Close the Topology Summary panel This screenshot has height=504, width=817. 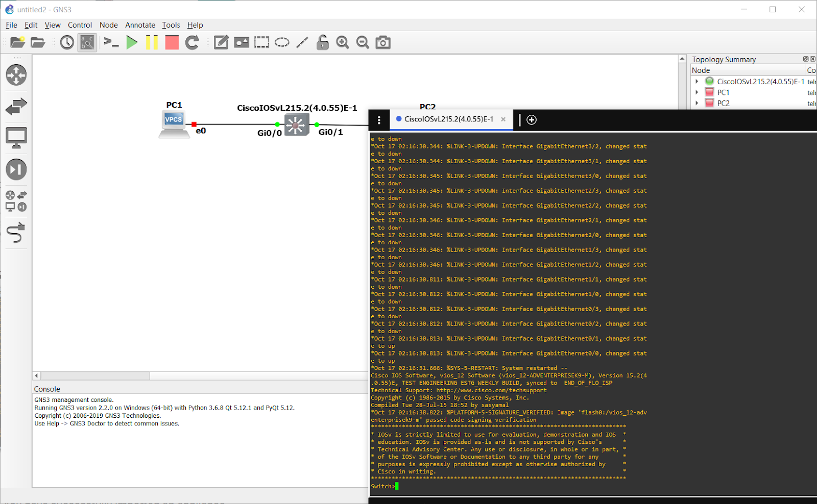813,59
